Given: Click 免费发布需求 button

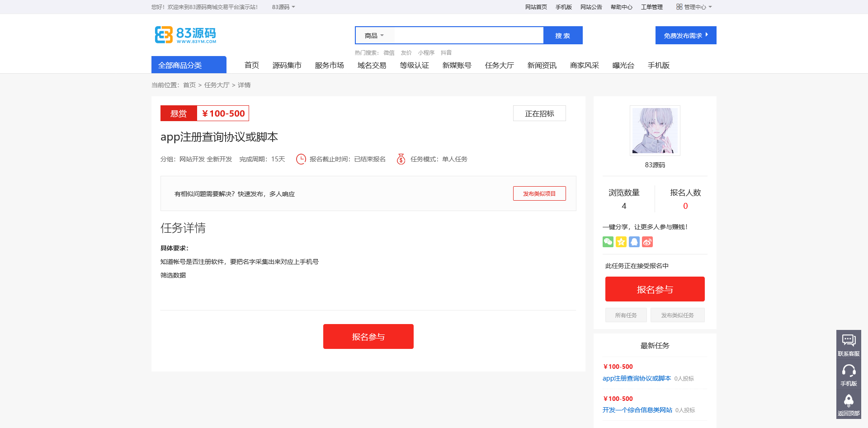Looking at the screenshot, I should [x=686, y=35].
